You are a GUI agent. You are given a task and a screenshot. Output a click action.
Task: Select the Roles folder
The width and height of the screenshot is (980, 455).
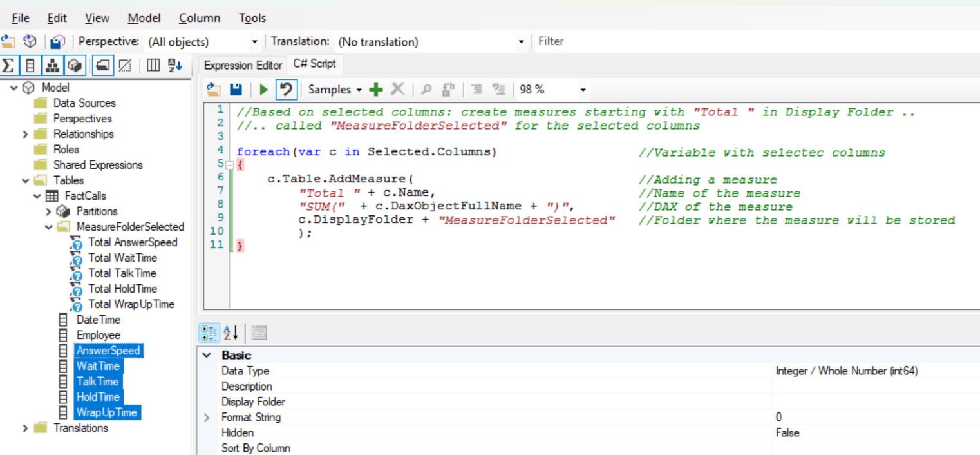pyautogui.click(x=66, y=150)
